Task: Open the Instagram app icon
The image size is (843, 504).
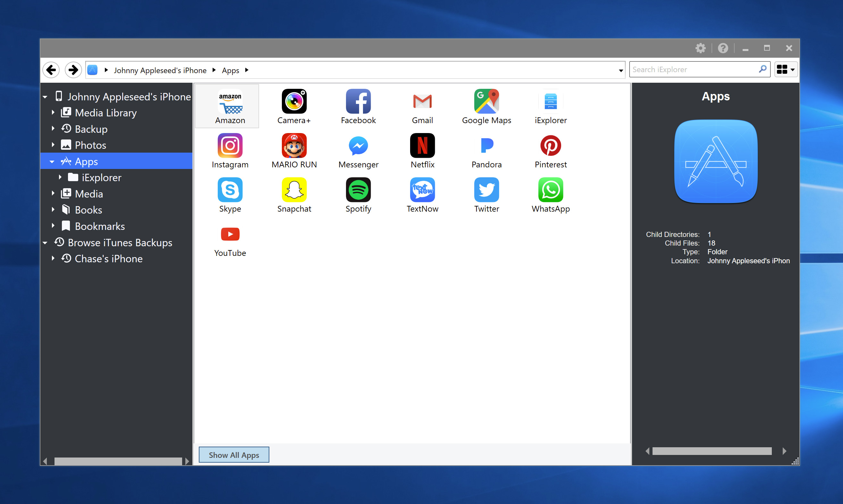Action: pyautogui.click(x=230, y=146)
